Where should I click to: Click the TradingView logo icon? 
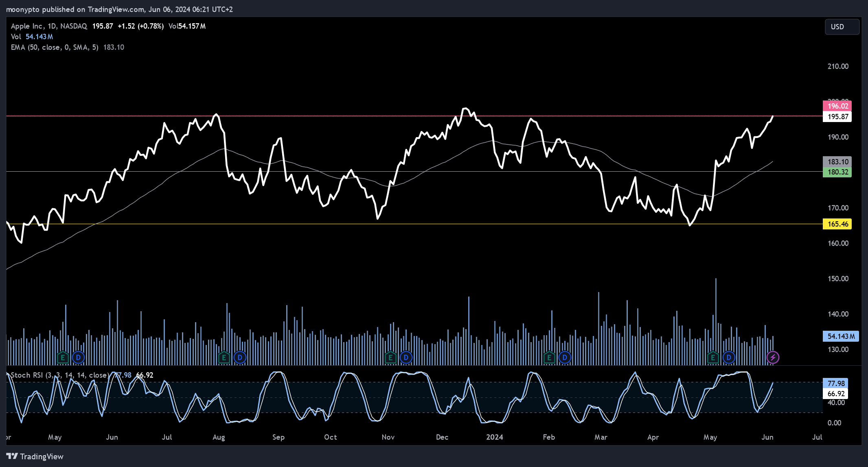(x=12, y=456)
